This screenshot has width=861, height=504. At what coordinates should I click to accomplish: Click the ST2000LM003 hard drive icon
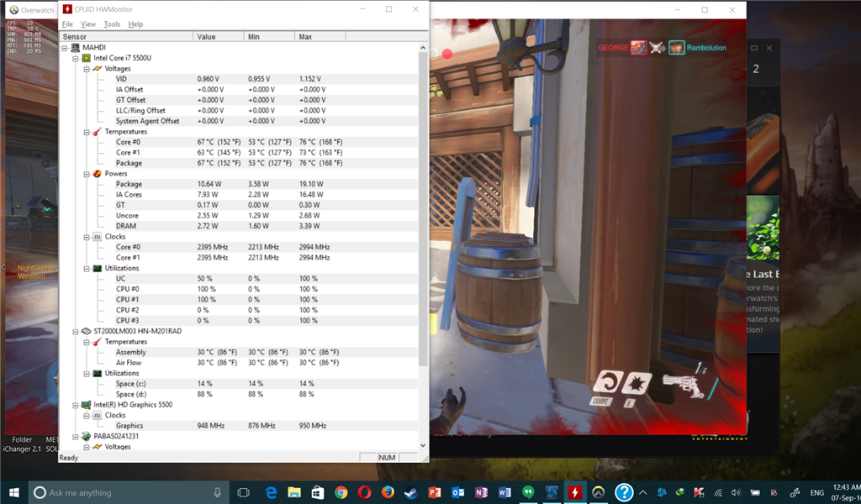[x=87, y=331]
